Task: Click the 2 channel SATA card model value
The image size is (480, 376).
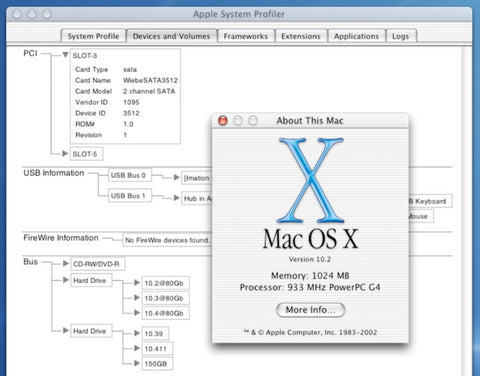Action: pyautogui.click(x=149, y=91)
